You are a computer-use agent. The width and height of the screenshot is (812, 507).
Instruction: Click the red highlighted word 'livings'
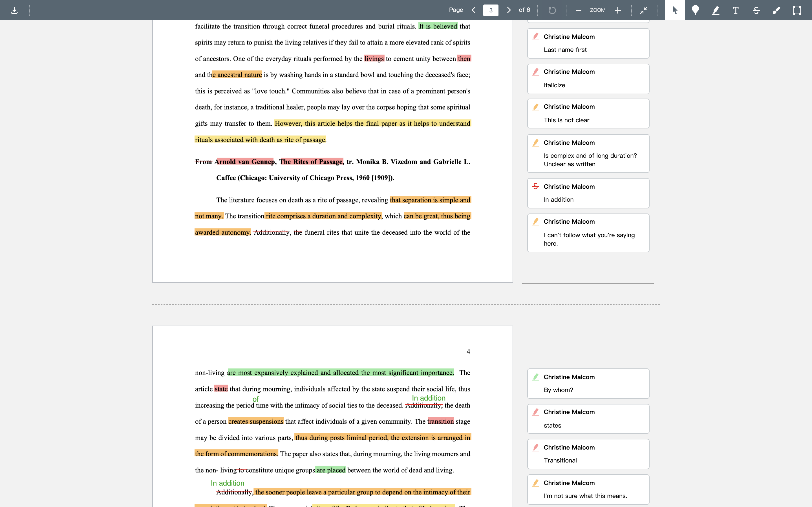click(374, 59)
